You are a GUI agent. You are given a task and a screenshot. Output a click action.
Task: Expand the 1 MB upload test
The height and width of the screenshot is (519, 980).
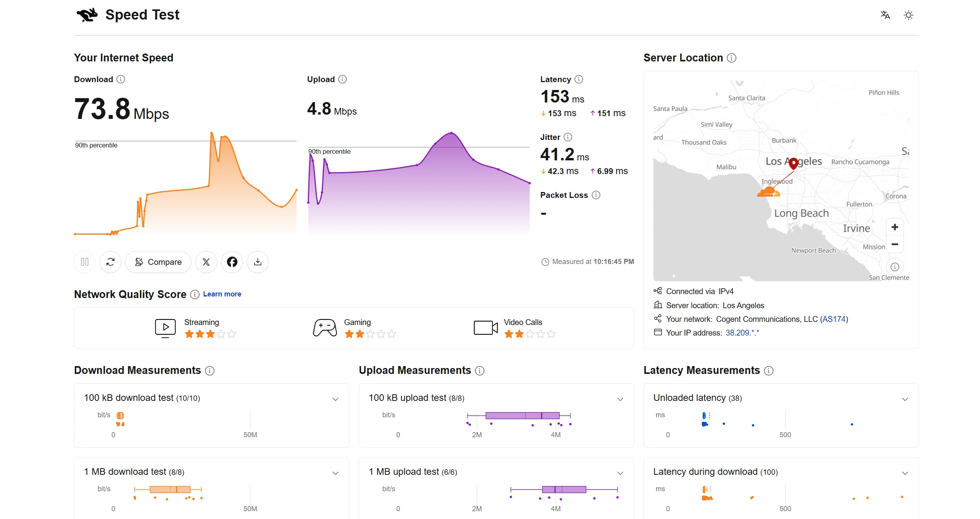click(x=620, y=473)
